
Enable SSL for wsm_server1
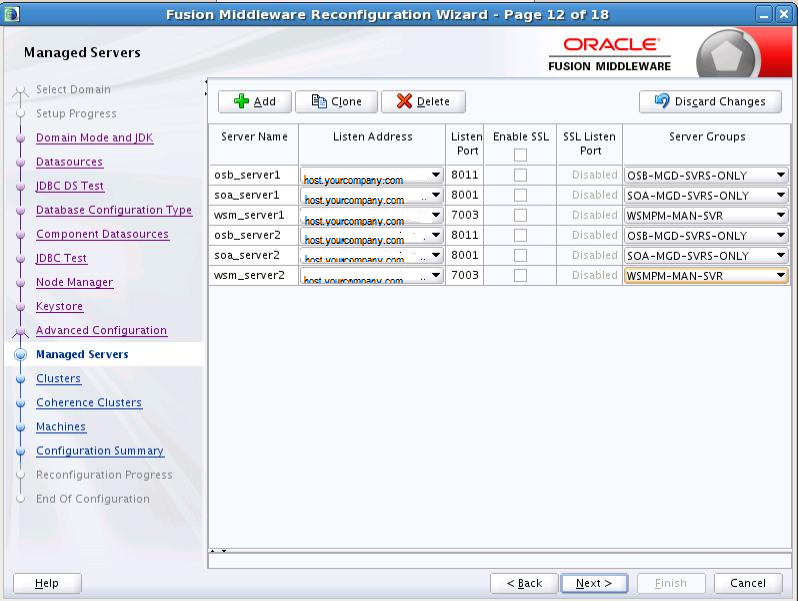pos(520,215)
